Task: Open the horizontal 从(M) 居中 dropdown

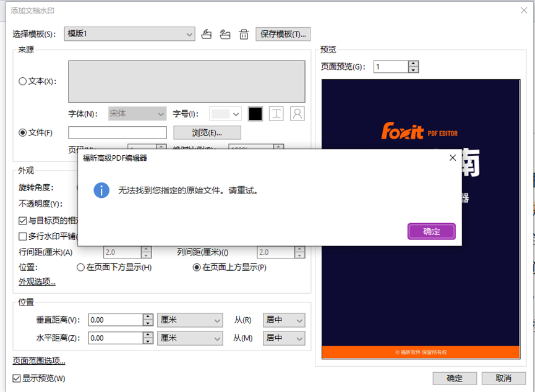Action: coord(284,338)
